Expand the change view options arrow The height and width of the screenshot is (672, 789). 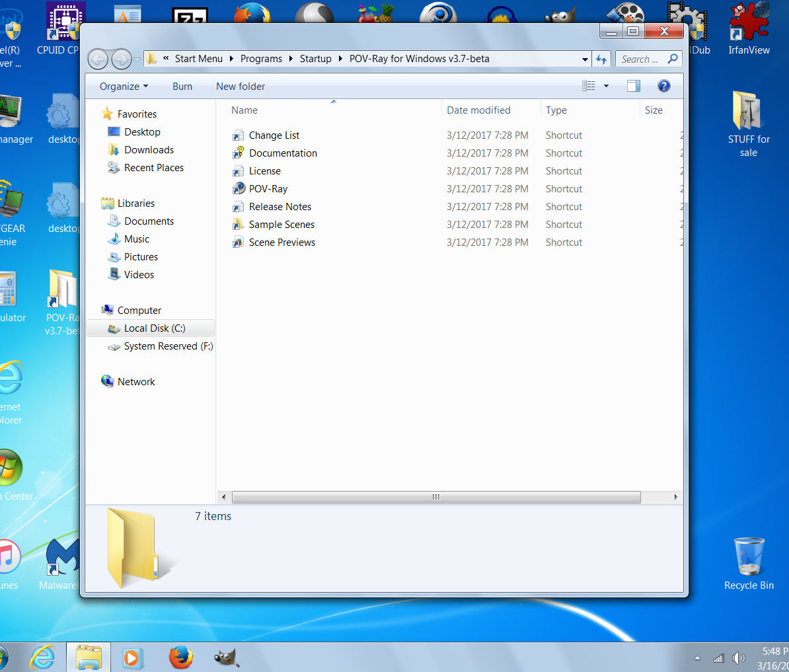[606, 86]
